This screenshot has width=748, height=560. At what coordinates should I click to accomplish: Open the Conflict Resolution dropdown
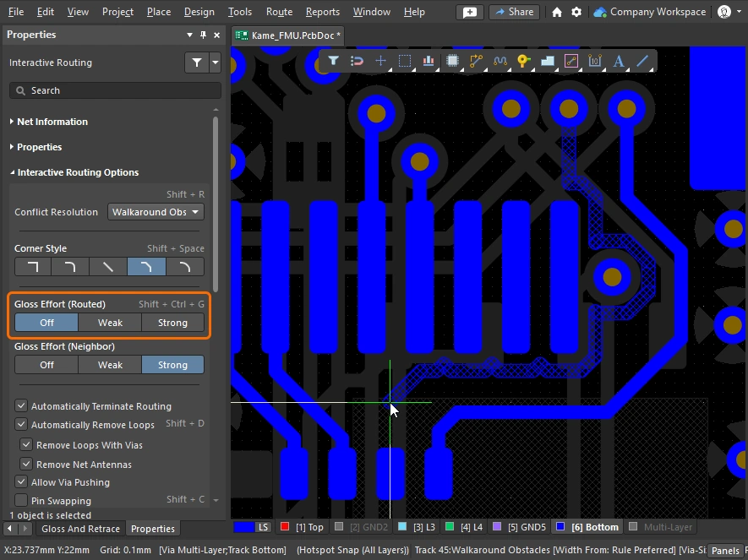(156, 212)
